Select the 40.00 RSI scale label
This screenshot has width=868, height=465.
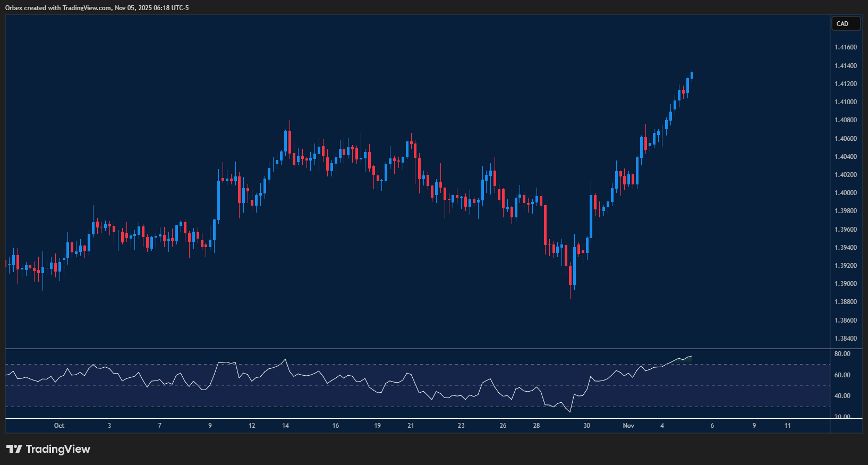tap(842, 396)
